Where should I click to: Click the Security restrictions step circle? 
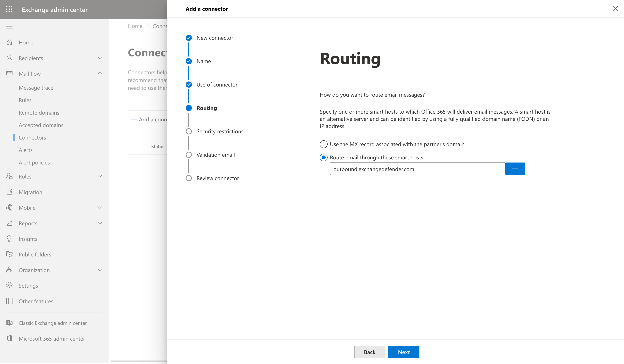pos(189,131)
